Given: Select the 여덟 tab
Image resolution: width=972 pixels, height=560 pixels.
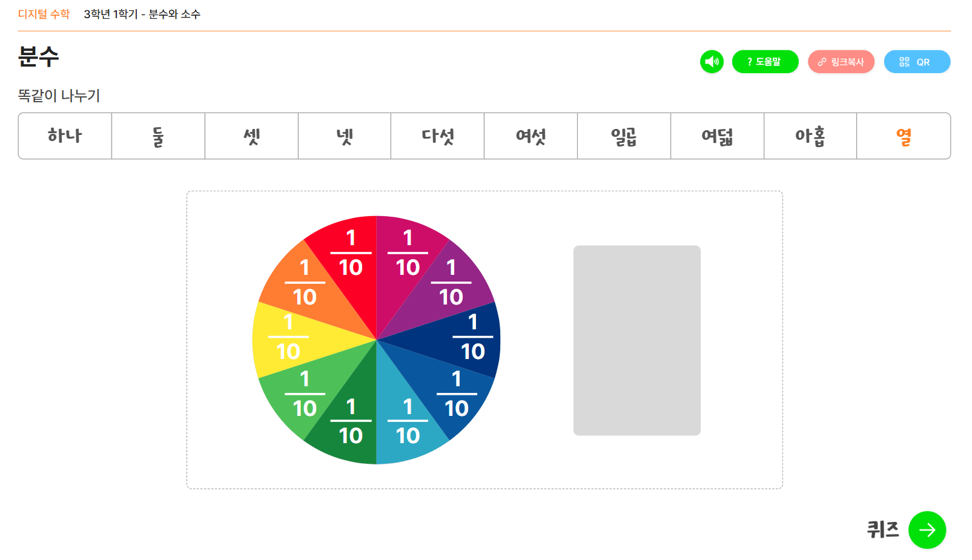Looking at the screenshot, I should (717, 136).
